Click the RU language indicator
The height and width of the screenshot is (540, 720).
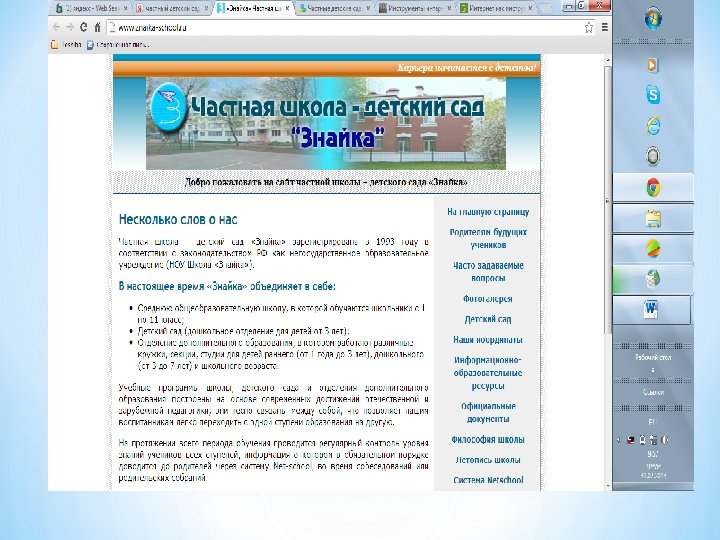(x=652, y=421)
